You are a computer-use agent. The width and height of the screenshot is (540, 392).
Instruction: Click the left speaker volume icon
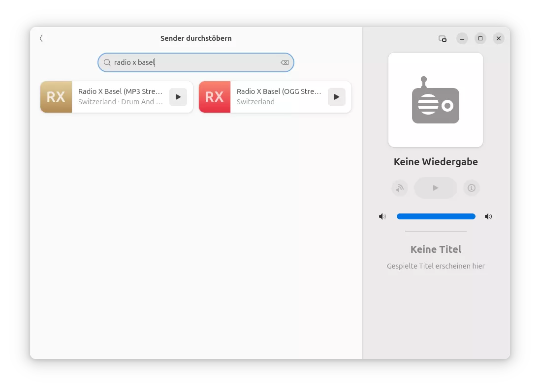pyautogui.click(x=382, y=216)
